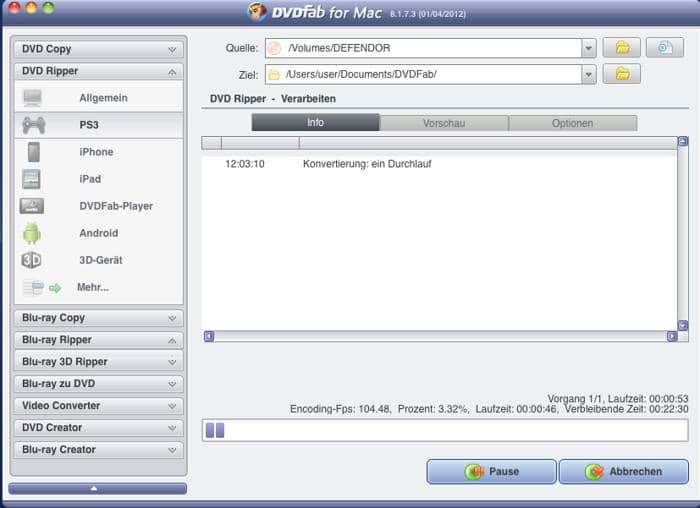Viewport: 700px width, 508px height.
Task: Click the wide log column header
Action: [488, 143]
